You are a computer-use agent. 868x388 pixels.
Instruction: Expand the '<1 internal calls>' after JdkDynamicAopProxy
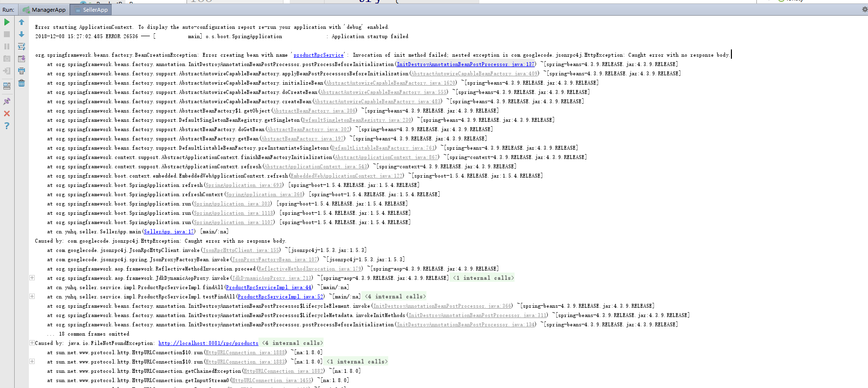tap(483, 278)
